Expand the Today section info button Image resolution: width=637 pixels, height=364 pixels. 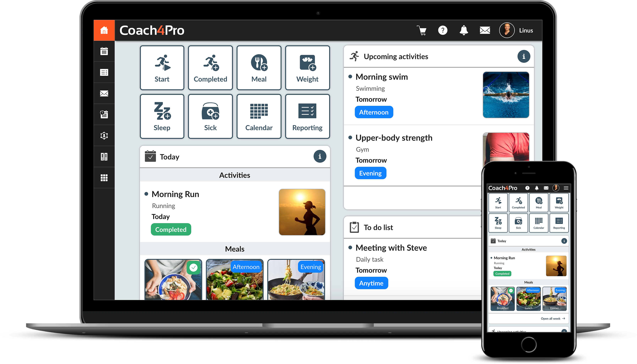point(321,156)
